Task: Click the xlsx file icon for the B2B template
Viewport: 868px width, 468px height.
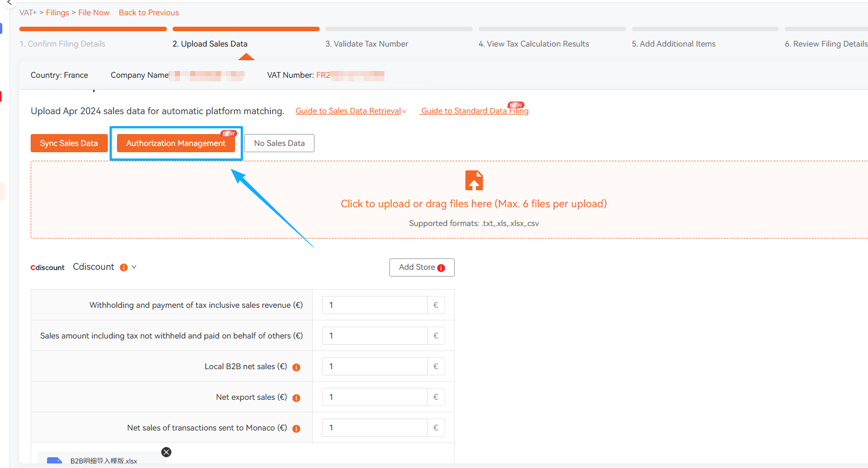Action: 54,461
